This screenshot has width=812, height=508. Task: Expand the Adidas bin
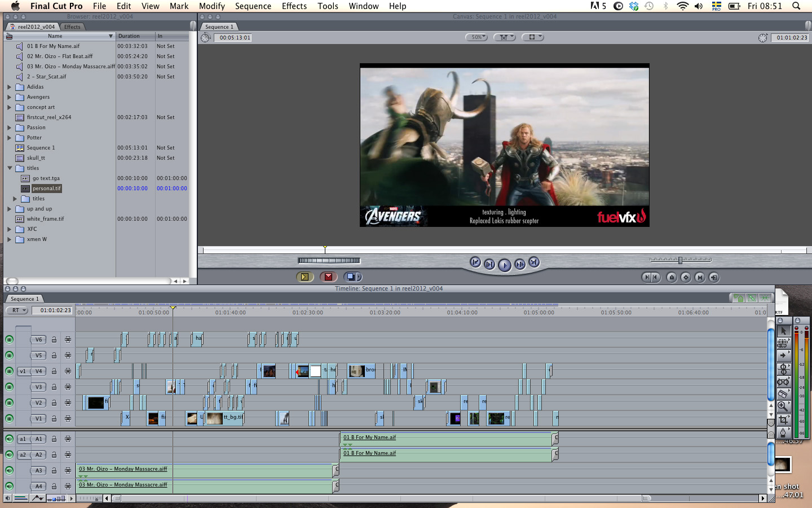click(9, 87)
